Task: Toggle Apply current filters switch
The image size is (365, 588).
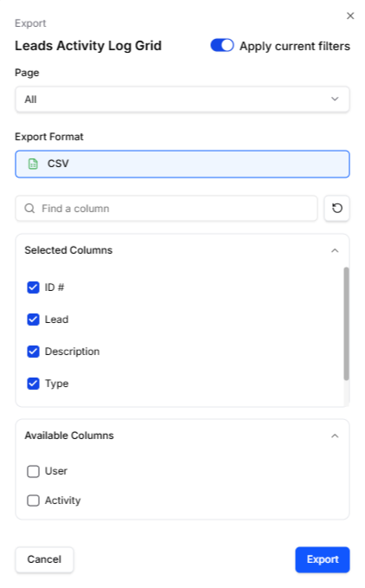Action: [222, 45]
